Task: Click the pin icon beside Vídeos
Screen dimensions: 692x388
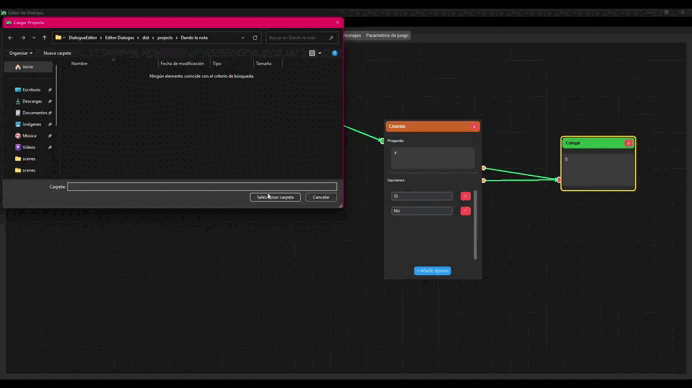Action: point(50,147)
